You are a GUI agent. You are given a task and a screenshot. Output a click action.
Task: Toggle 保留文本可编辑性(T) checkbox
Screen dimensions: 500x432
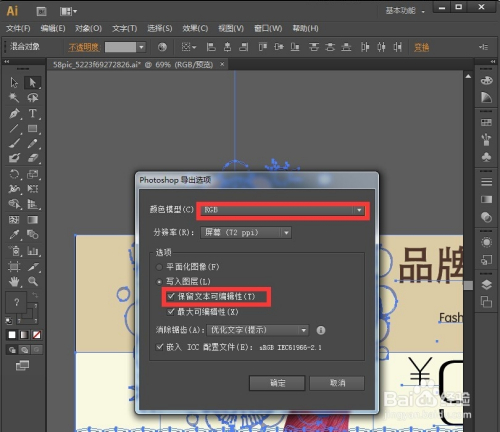171,296
